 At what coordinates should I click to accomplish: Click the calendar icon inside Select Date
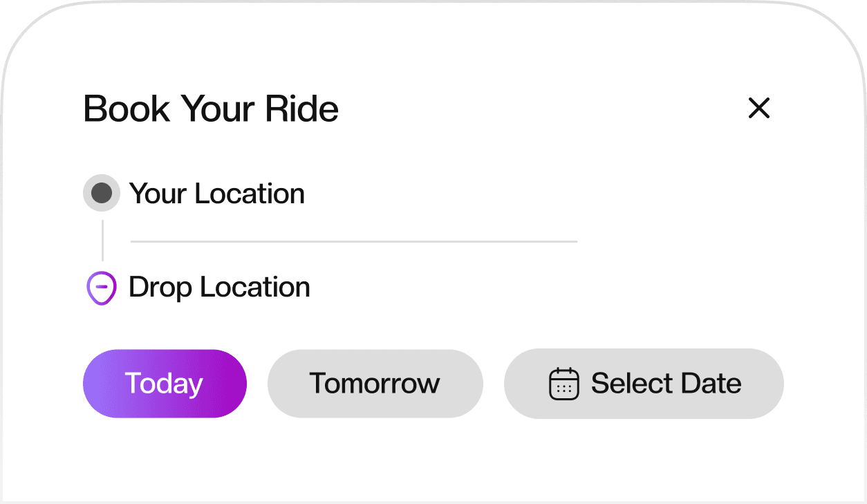click(564, 384)
